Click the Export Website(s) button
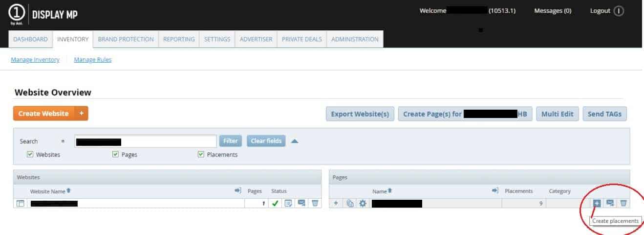The height and width of the screenshot is (235, 644). 360,114
